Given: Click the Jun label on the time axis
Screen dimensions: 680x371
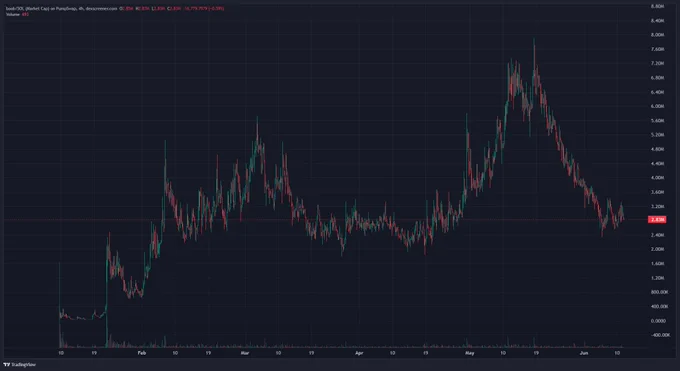Looking at the screenshot, I should click(x=584, y=353).
